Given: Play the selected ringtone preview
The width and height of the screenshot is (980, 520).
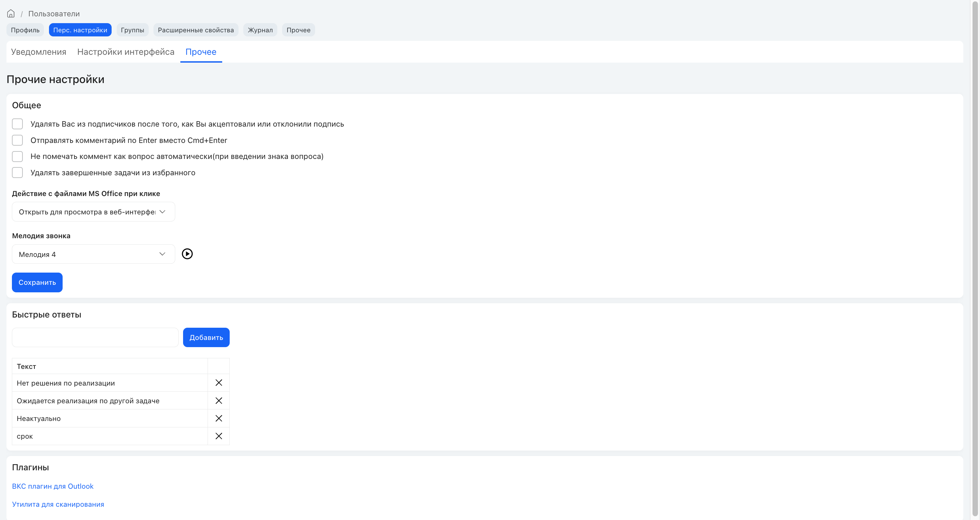Looking at the screenshot, I should pos(187,254).
